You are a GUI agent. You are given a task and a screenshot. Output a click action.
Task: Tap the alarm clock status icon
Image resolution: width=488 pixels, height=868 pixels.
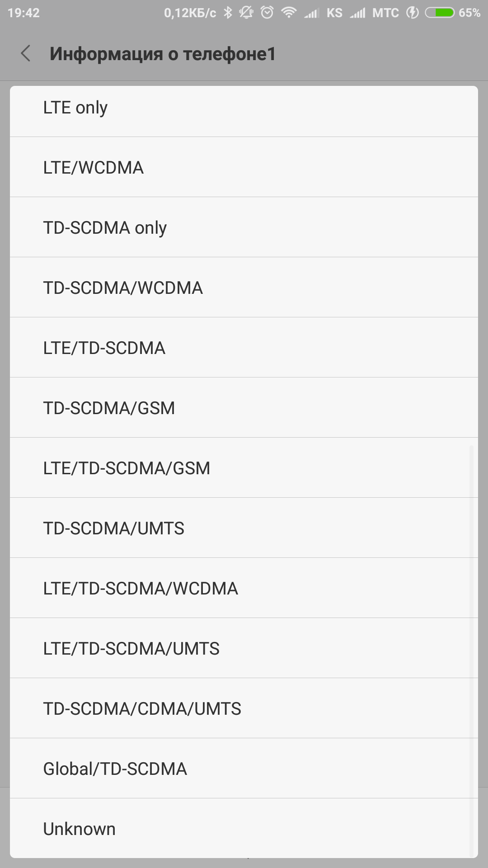click(x=267, y=13)
